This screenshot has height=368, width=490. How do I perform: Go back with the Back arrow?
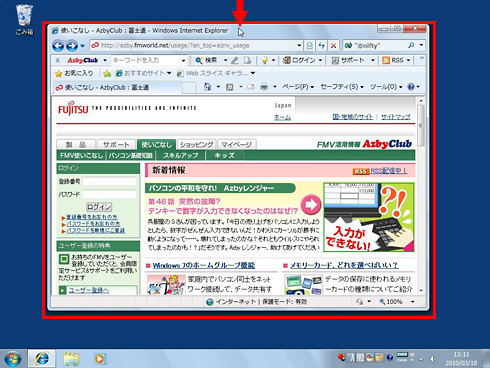click(58, 46)
